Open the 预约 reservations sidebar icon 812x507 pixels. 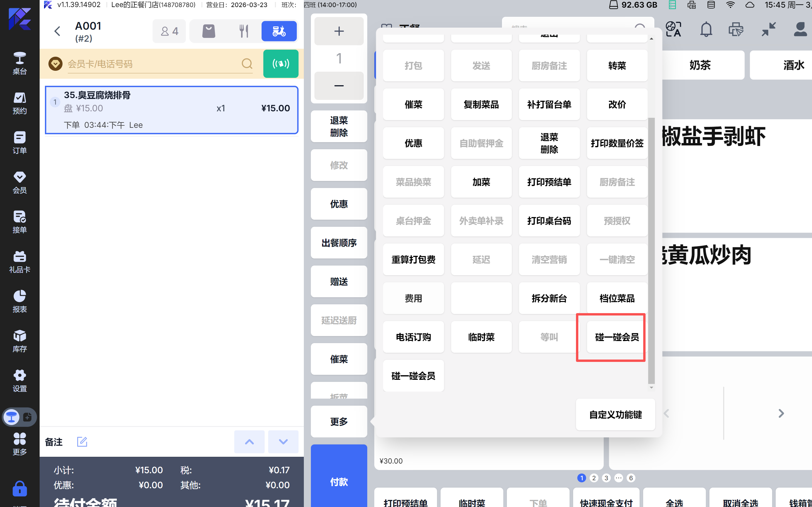[19, 103]
